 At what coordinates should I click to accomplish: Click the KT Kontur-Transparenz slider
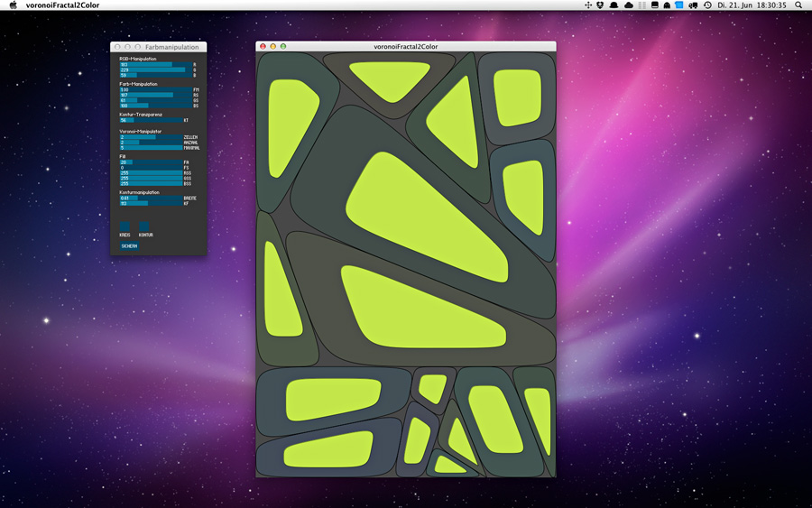[151, 120]
